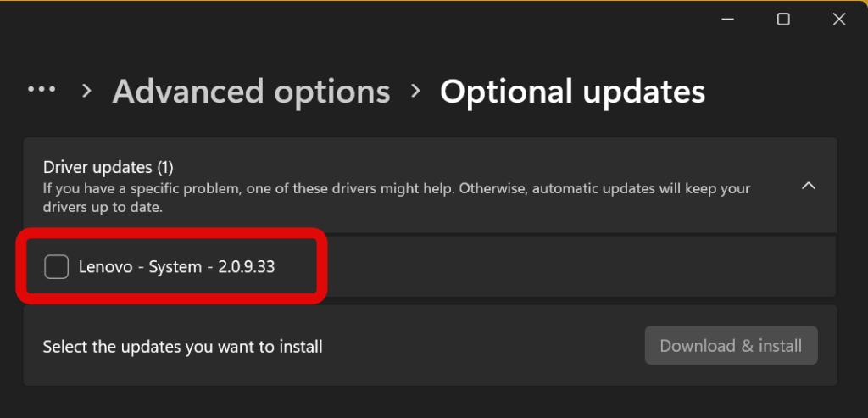Click the chevron before Advanced options
This screenshot has width=868, height=418.
[x=86, y=91]
